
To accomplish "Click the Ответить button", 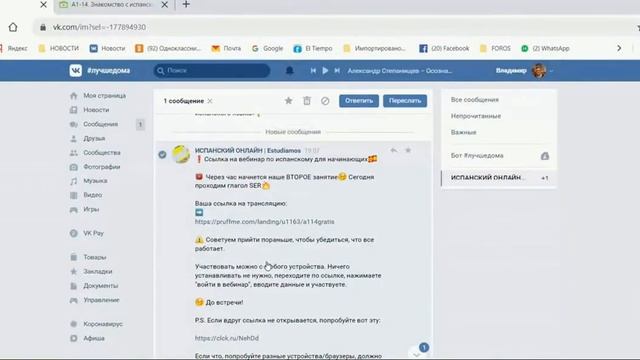I will click(x=359, y=100).
